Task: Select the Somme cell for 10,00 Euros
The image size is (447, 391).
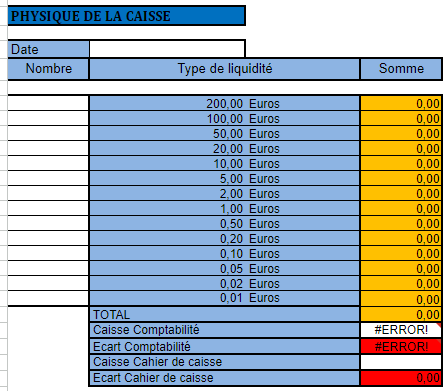Action: click(401, 163)
